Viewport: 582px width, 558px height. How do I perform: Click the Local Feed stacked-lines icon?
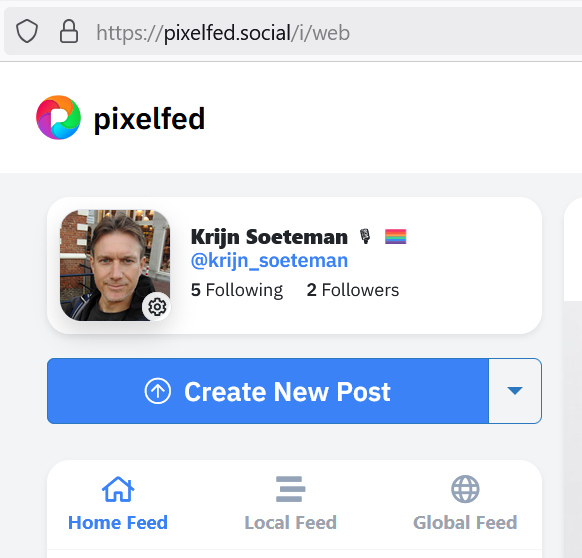tap(291, 489)
